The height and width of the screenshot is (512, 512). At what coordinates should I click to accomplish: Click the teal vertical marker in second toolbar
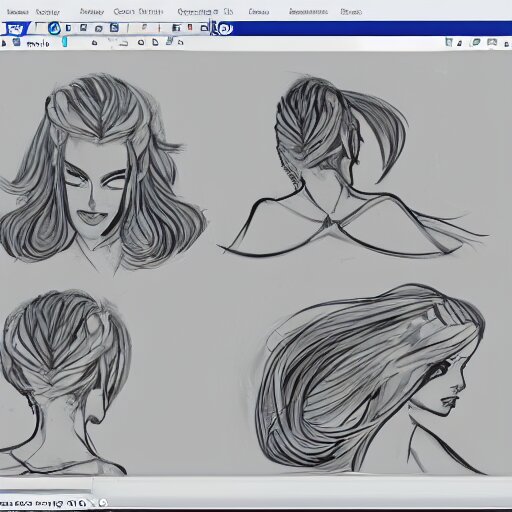click(65, 42)
